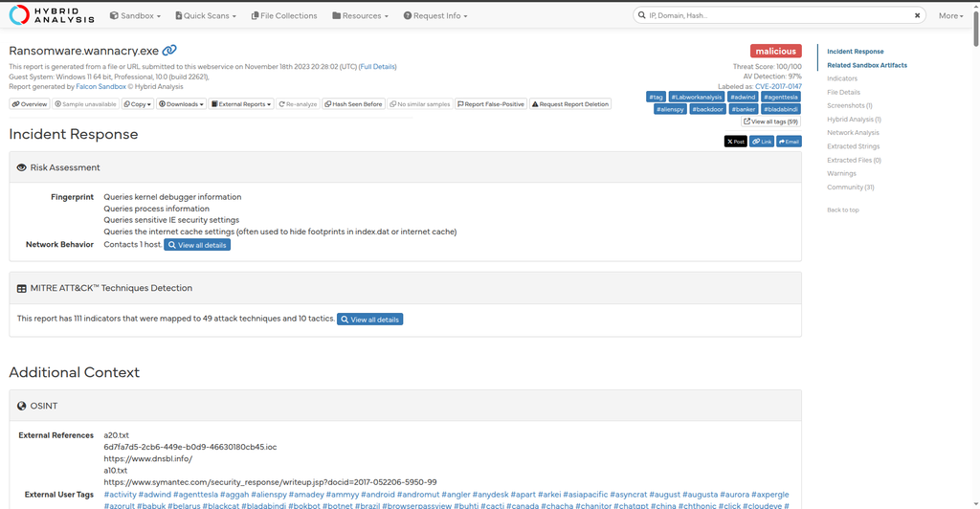
Task: Click the symantec.com writeup reference URL
Action: [x=270, y=482]
